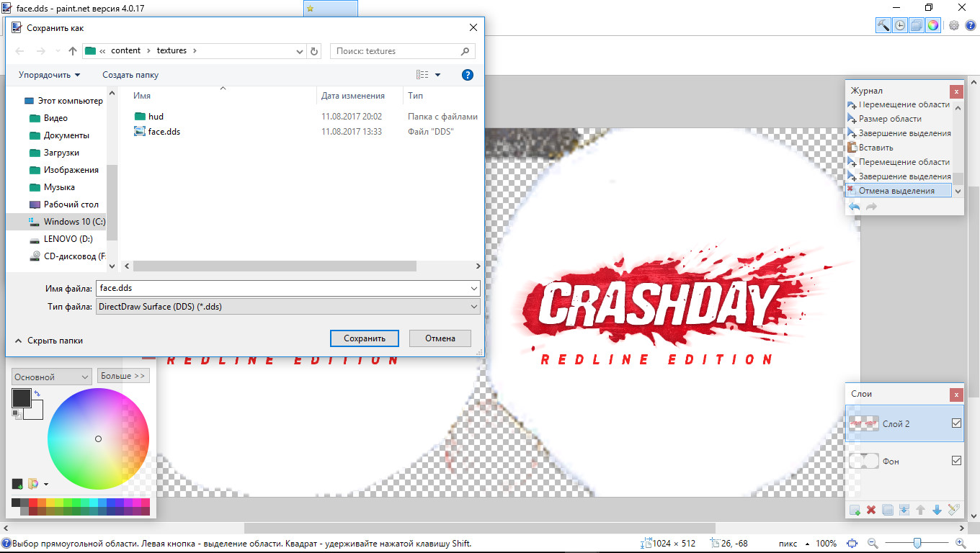
Task: Collapse folders with Скрыть папки
Action: pos(49,341)
